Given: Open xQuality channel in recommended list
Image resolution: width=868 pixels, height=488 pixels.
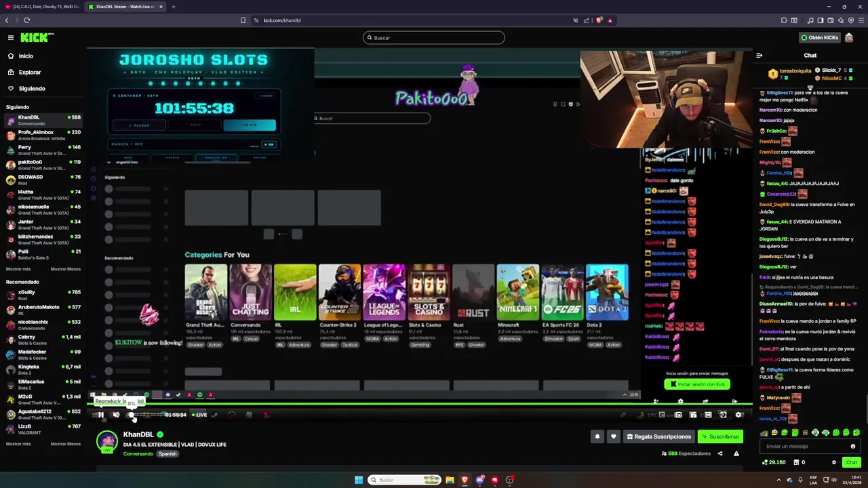Looking at the screenshot, I should pos(43,295).
